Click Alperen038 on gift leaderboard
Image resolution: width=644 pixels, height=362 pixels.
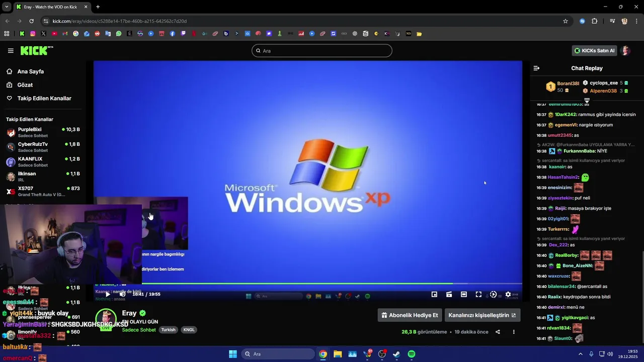603,91
